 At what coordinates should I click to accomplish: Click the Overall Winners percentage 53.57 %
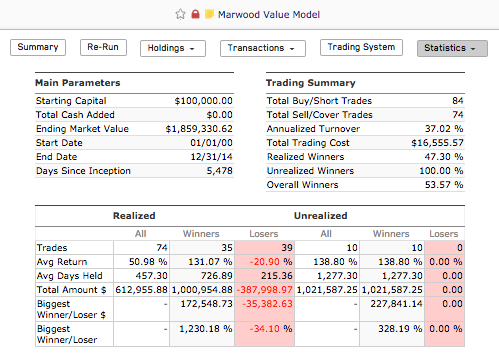[x=444, y=185]
